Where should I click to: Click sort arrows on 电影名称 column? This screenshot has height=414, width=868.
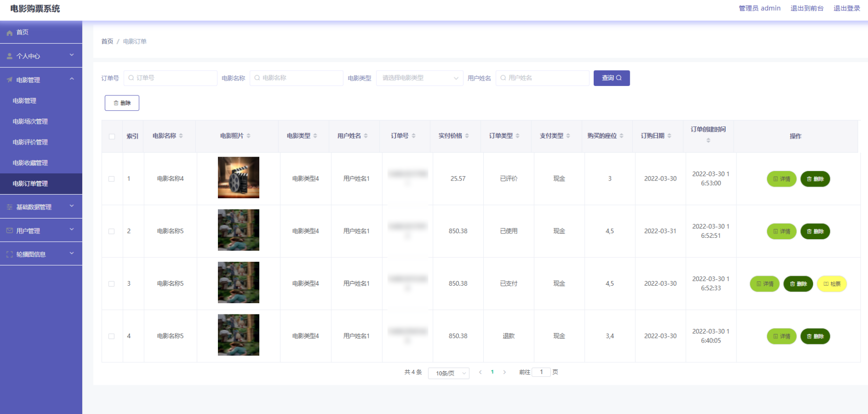181,136
